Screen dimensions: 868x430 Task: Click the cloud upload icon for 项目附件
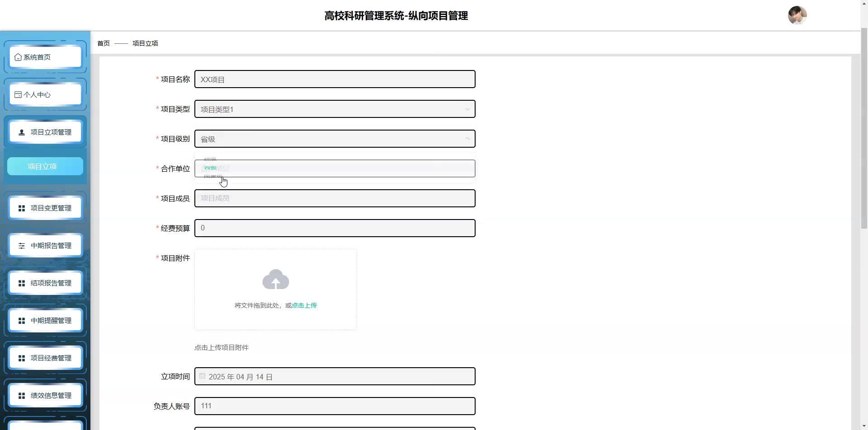pos(276,280)
